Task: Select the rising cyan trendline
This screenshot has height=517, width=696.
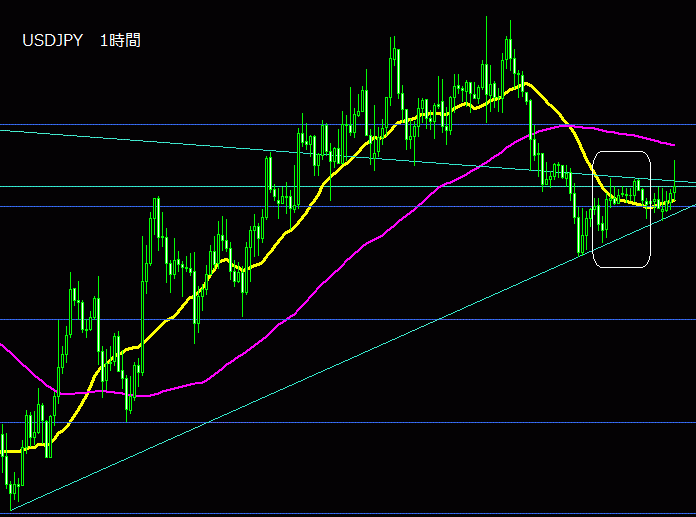Action: 353,357
